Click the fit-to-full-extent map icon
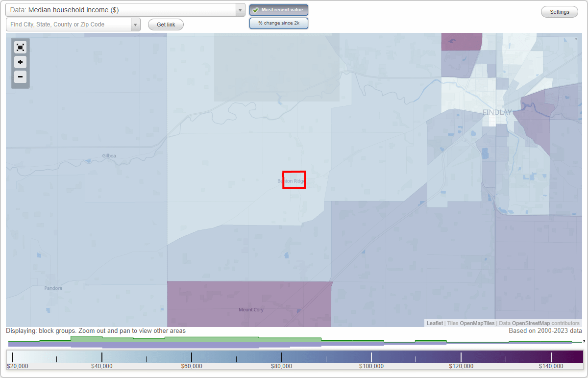The height and width of the screenshot is (378, 588). pos(20,47)
